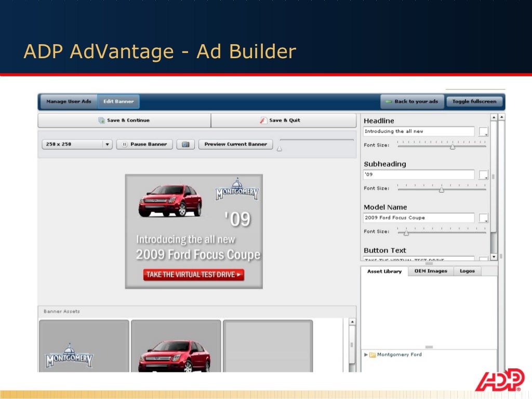
Task: Click the Banner Assets panel header
Action: tap(197, 312)
